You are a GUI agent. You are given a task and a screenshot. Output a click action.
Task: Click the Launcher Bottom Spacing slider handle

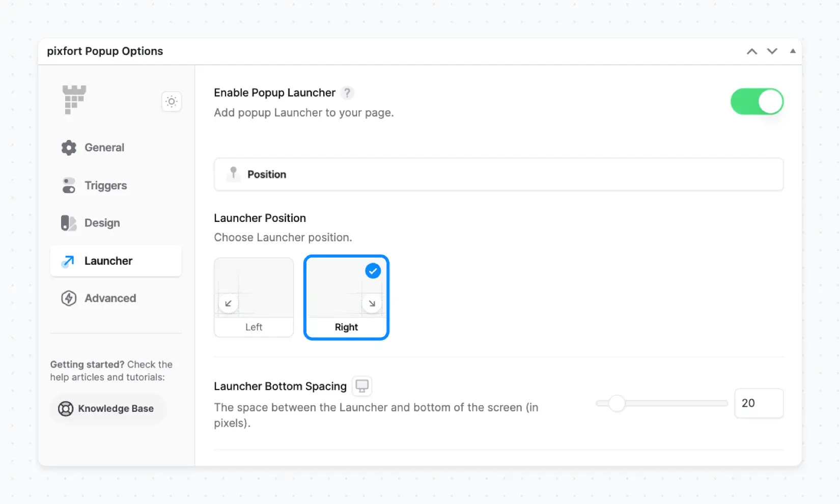(x=617, y=403)
